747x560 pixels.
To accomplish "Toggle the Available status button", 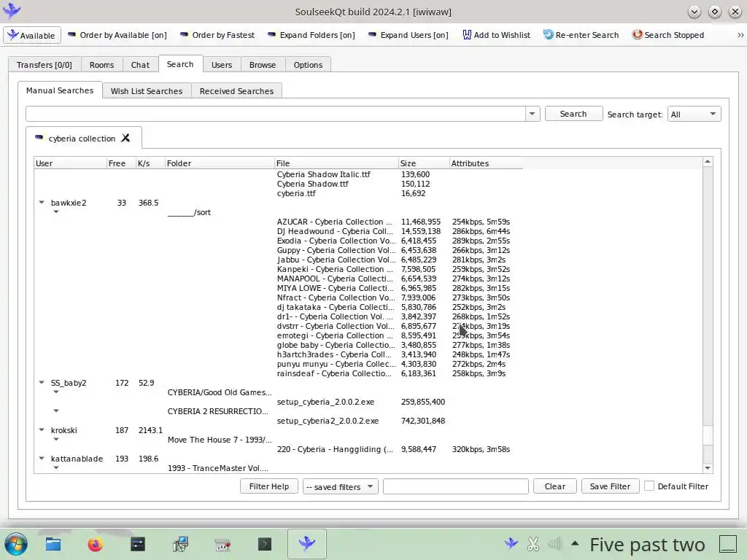I will 32,35.
